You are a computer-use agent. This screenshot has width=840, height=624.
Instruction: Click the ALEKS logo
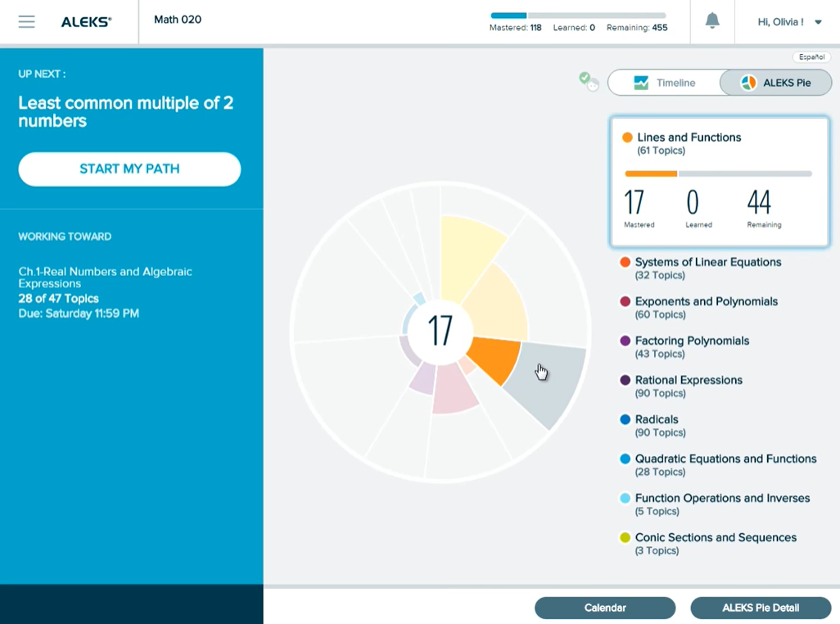(86, 22)
